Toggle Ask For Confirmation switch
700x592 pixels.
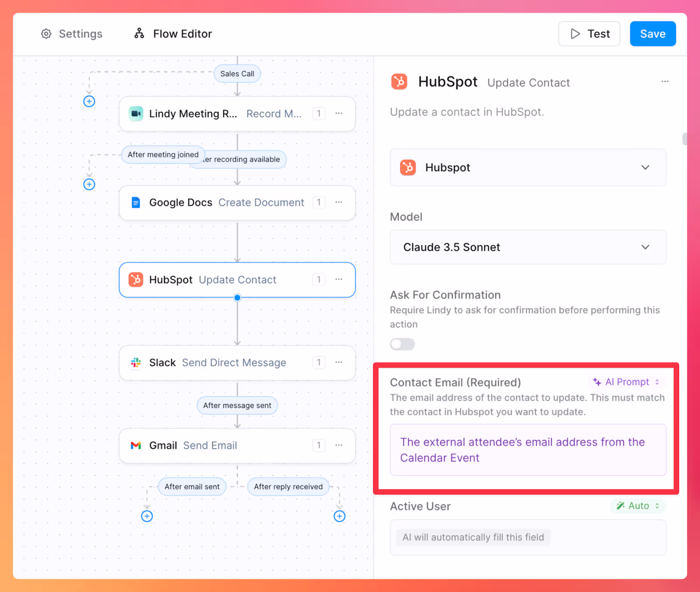tap(402, 344)
